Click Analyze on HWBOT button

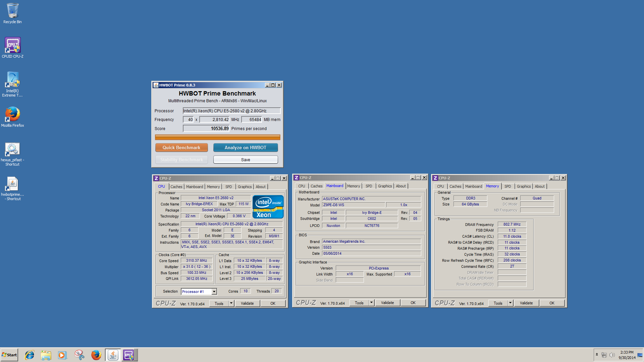point(246,147)
